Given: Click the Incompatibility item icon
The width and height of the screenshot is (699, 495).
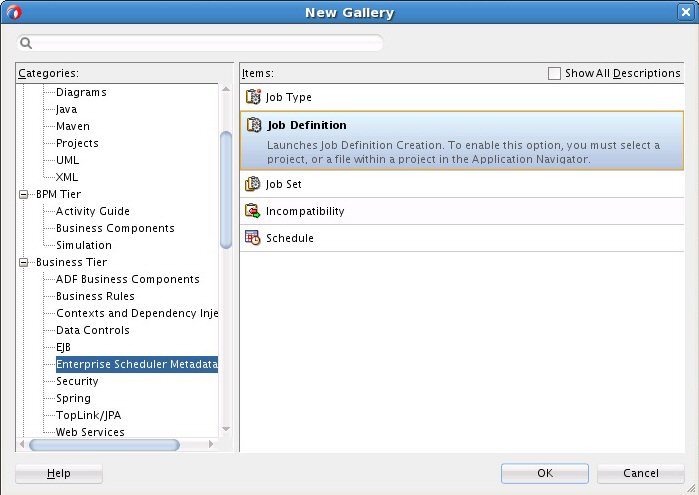Looking at the screenshot, I should 253,211.
